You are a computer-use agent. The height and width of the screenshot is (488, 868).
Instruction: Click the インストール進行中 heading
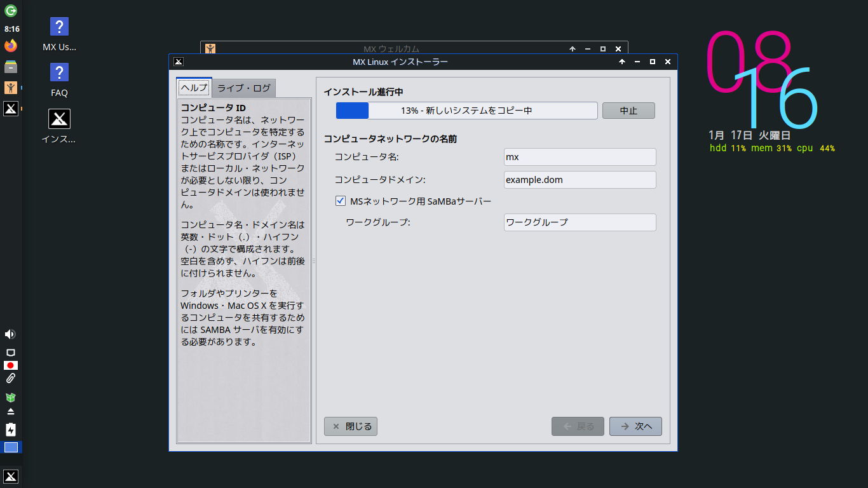(363, 92)
